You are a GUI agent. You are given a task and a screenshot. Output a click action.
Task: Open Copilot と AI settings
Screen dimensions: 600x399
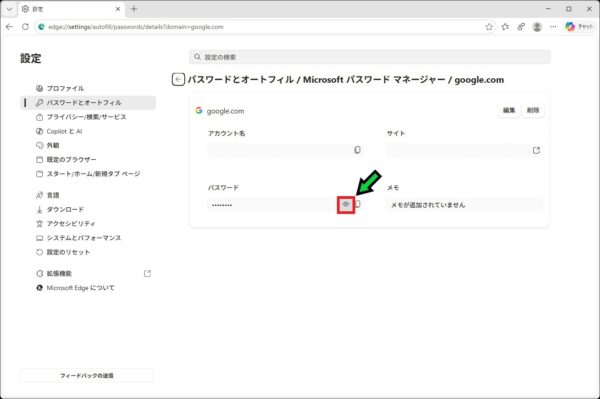point(88,131)
